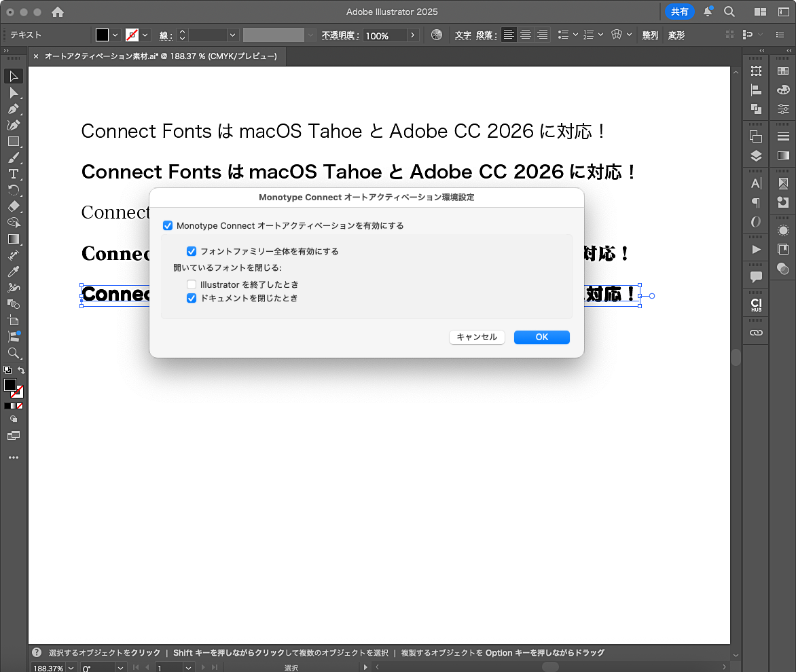
Task: Open the stroke weight dropdown
Action: pyautogui.click(x=232, y=35)
